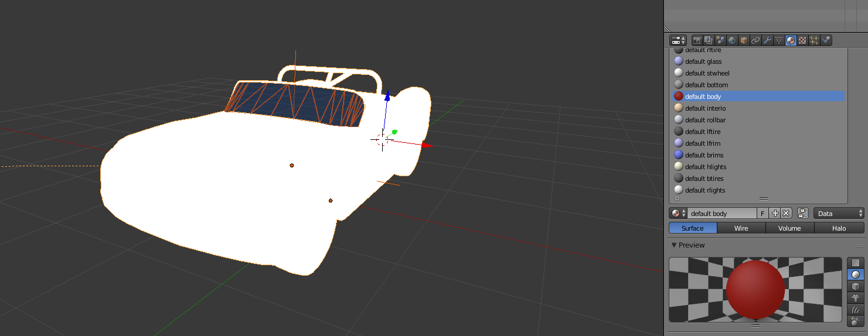Select the default hlights material slot

click(x=758, y=167)
